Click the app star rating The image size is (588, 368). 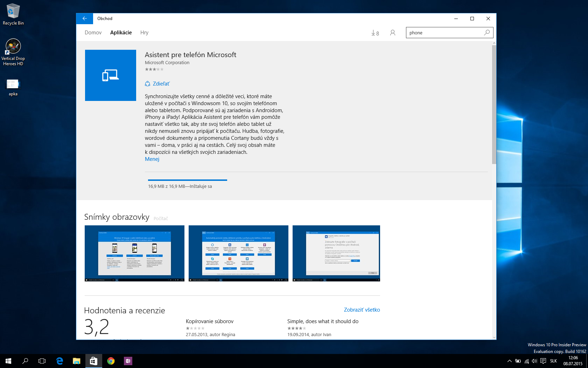[x=154, y=69]
